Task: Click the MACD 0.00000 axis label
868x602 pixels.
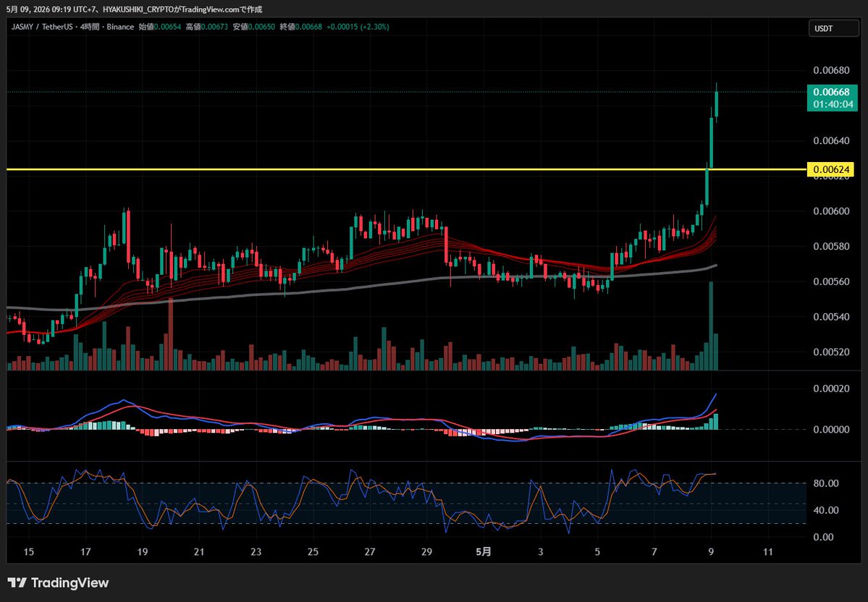Action: 831,429
